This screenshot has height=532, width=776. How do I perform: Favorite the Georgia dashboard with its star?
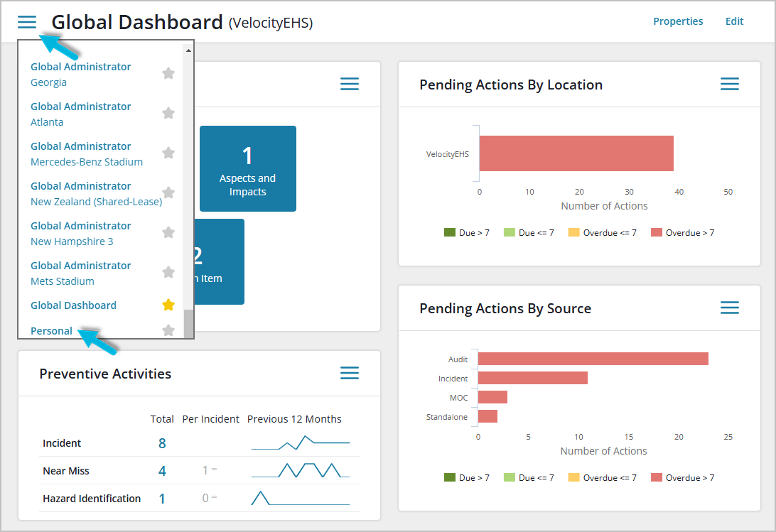click(168, 73)
